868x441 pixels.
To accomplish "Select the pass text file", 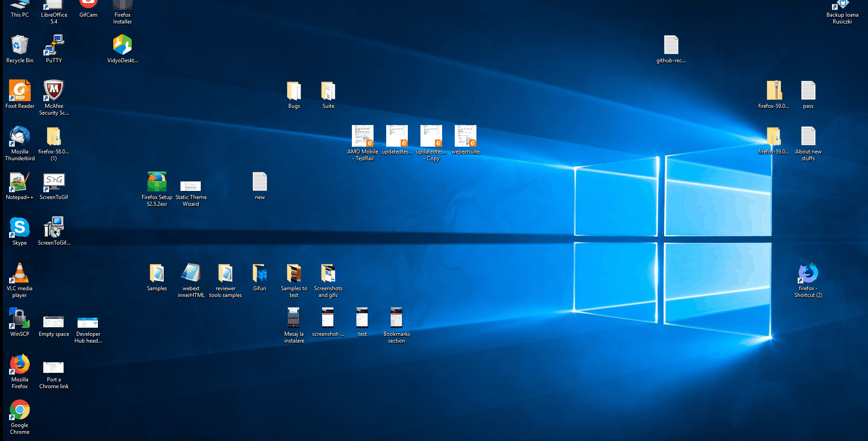I will point(808,95).
